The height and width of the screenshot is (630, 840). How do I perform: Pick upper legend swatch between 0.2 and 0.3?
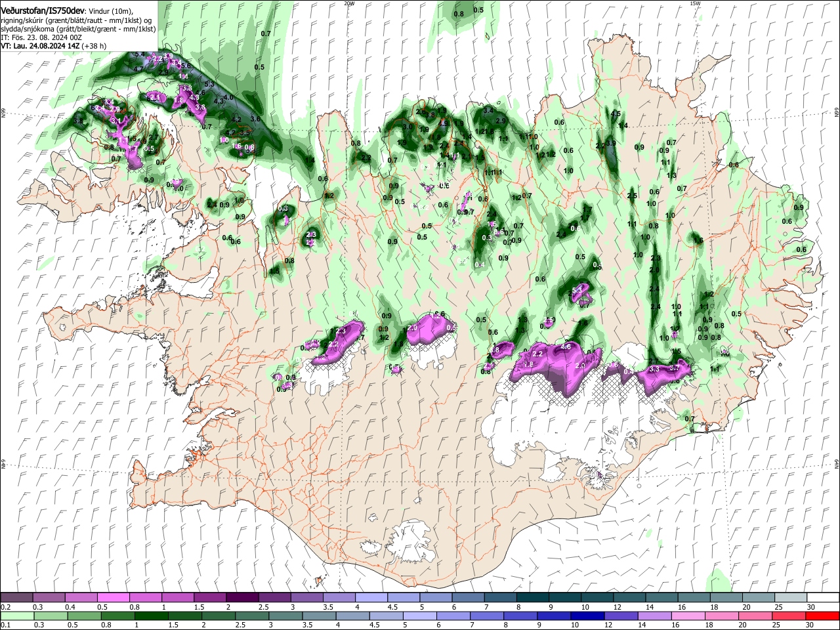(x=16, y=598)
